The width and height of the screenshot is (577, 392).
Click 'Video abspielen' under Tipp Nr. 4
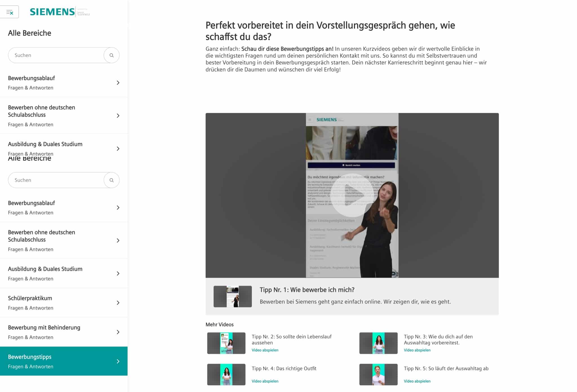click(x=265, y=381)
